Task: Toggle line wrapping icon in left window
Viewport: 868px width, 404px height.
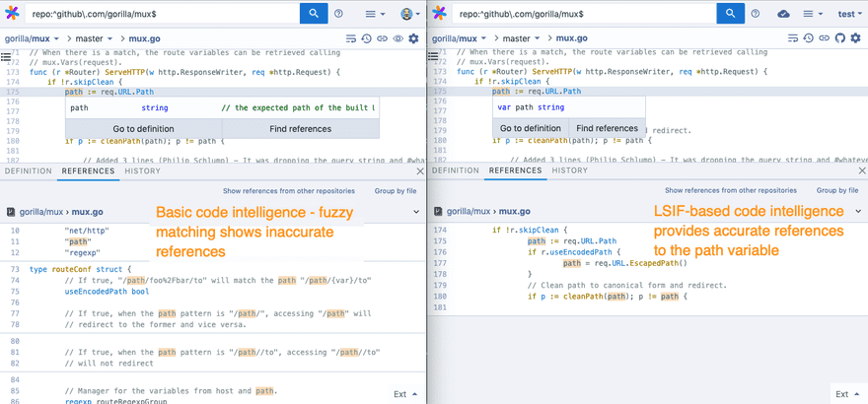Action: point(351,38)
